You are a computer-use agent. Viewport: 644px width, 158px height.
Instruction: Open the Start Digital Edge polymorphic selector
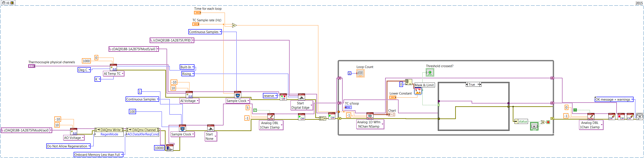point(302,105)
